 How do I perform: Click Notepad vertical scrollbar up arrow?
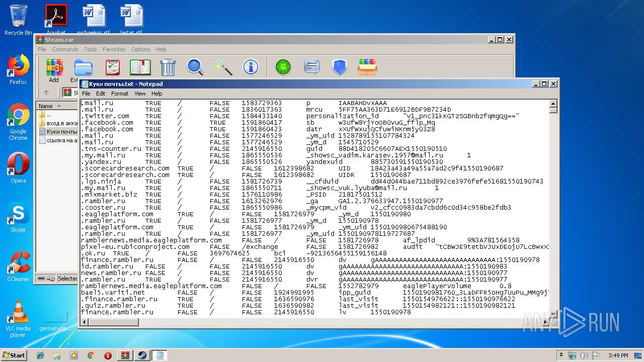553,103
